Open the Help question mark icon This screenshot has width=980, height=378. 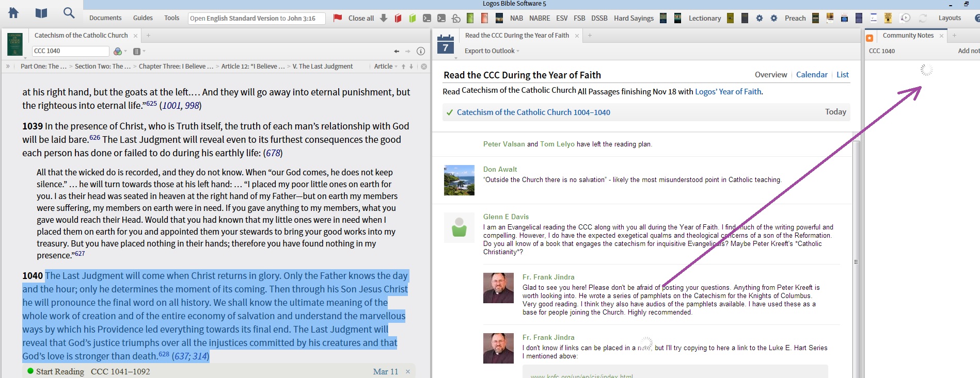point(977,18)
